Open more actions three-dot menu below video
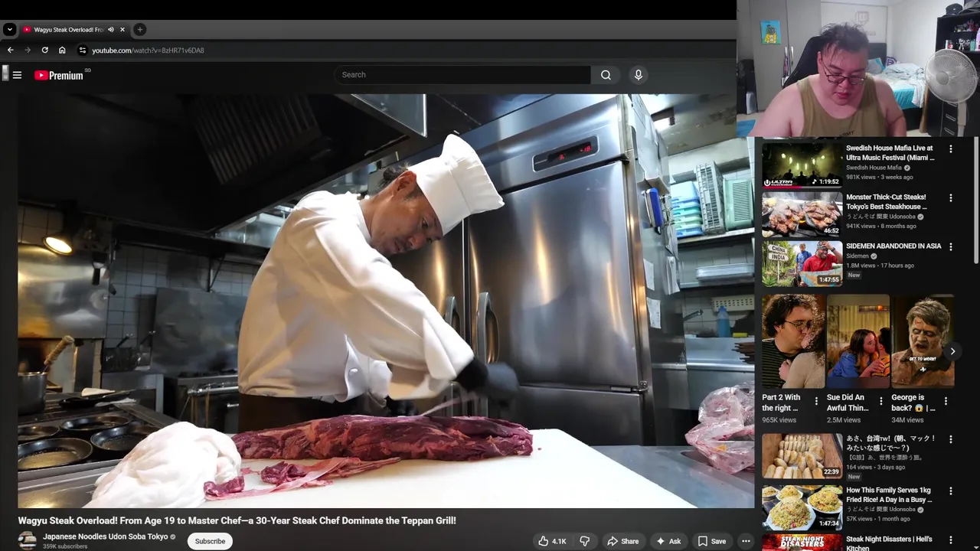This screenshot has width=980, height=551. click(746, 541)
